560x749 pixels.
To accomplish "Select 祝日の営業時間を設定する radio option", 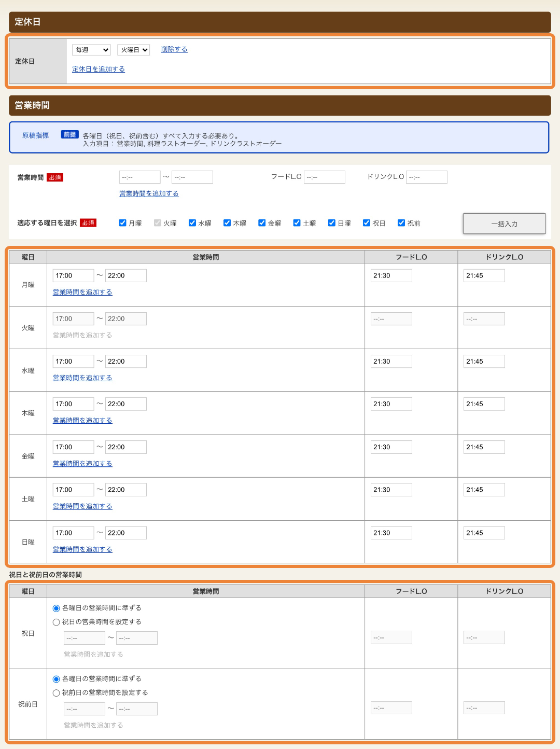I will (56, 622).
